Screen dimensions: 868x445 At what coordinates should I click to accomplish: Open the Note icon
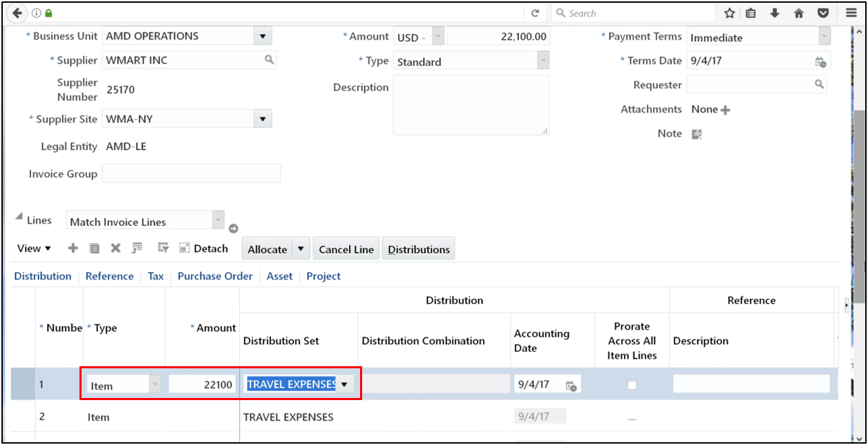(697, 133)
